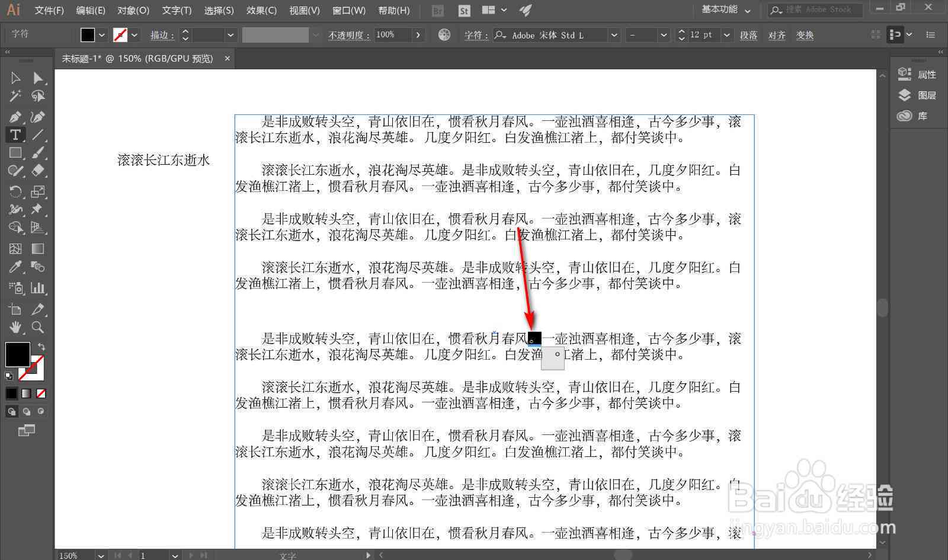Expand the 12 pt font size dropdown
This screenshot has width=948, height=560.
click(x=726, y=35)
